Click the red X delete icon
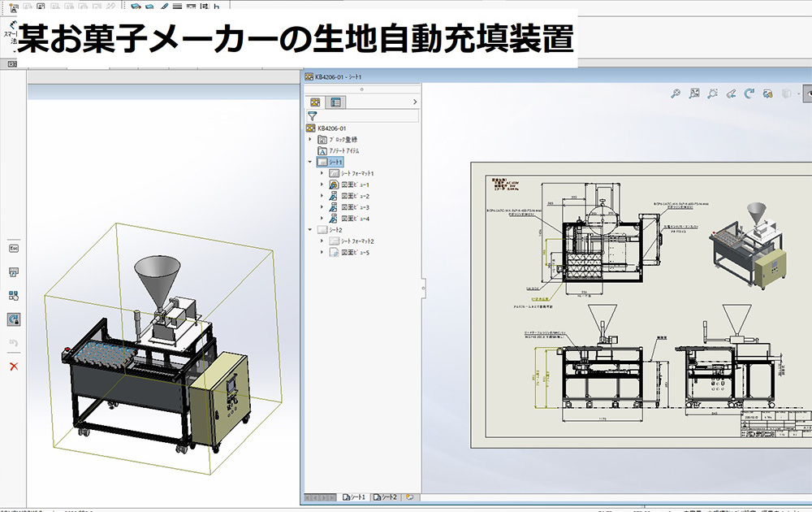This screenshot has height=512, width=812. pyautogui.click(x=14, y=367)
